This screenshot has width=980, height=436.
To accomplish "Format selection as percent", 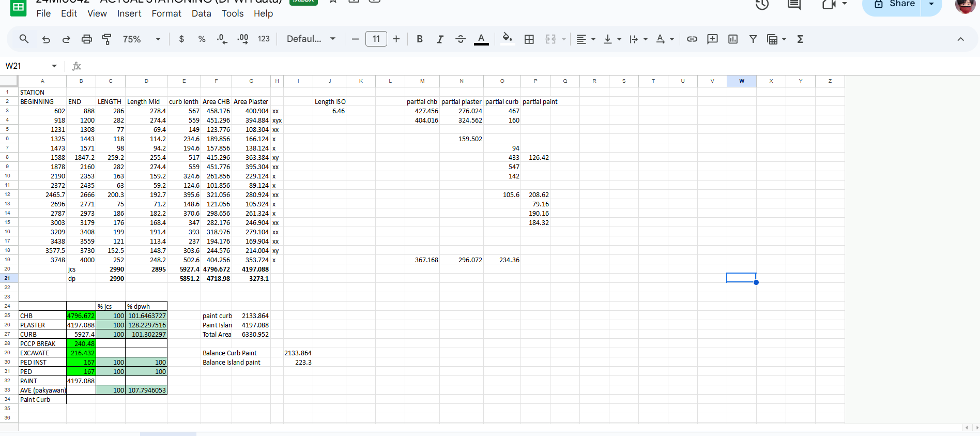I will coord(202,39).
